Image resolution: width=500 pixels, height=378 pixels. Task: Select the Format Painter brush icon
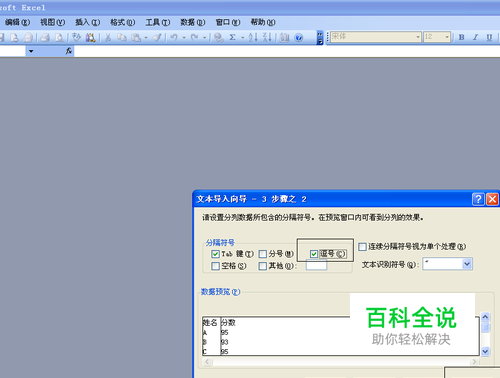click(157, 37)
